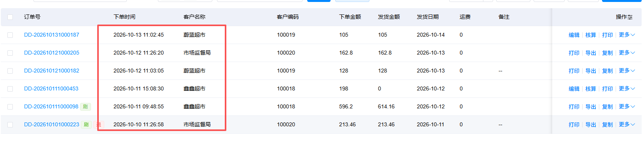Click 核算 for order DD-202610131000187
The image size is (644, 161).
591,35
